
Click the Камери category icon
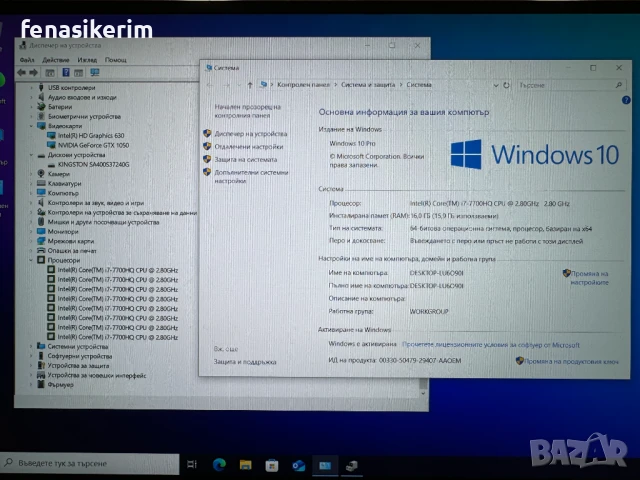pyautogui.click(x=41, y=173)
